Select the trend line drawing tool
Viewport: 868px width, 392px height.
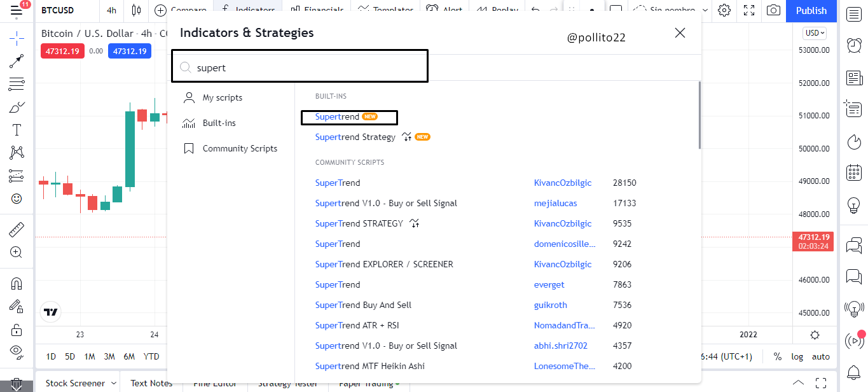tap(17, 61)
